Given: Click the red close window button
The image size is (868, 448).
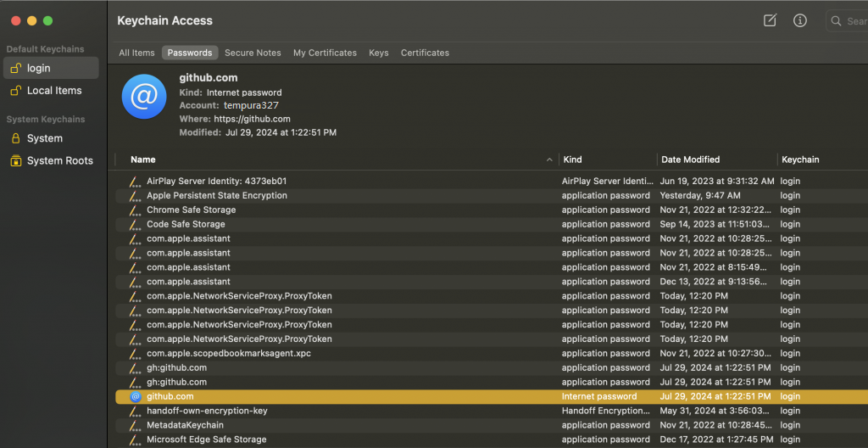Looking at the screenshot, I should [16, 20].
